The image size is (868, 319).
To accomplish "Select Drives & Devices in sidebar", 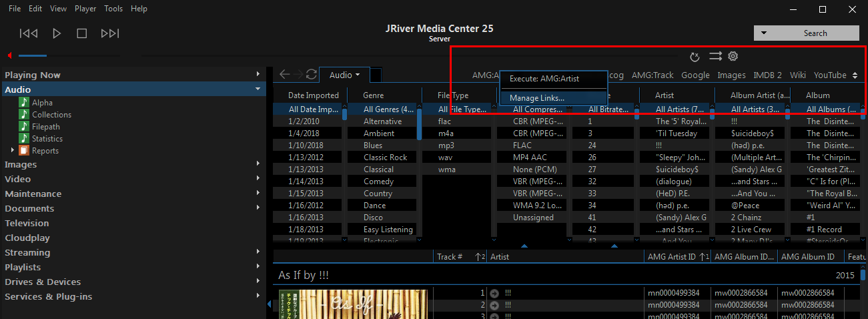I will 43,282.
